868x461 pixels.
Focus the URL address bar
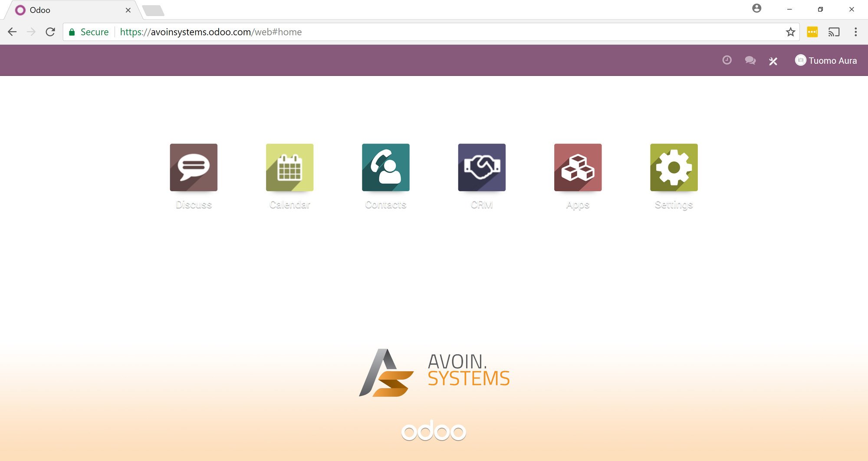click(434, 32)
